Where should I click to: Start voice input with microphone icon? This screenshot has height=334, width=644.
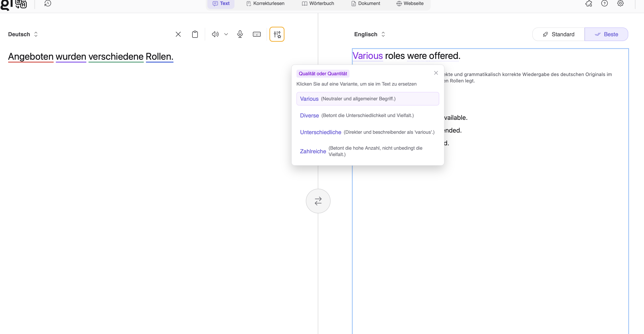pyautogui.click(x=240, y=34)
